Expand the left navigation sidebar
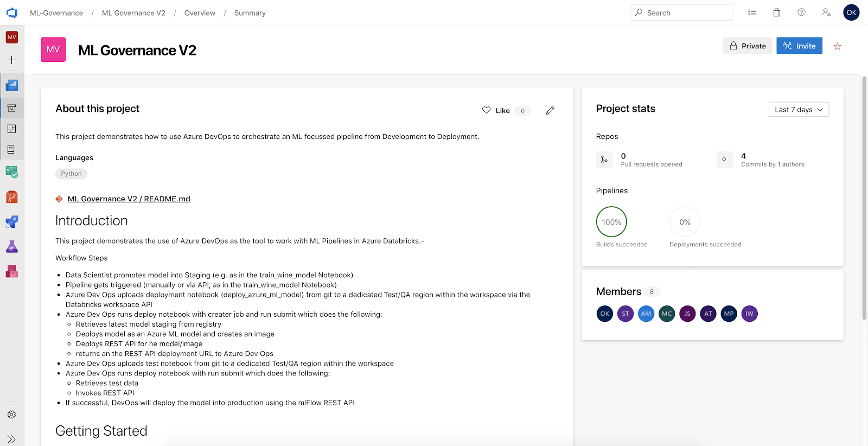This screenshot has width=868, height=446. tap(11, 439)
